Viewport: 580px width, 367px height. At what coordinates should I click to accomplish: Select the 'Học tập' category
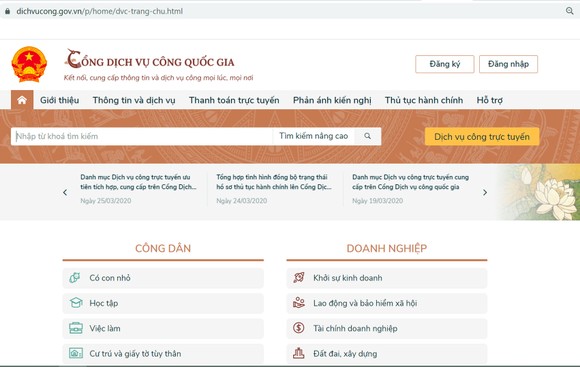click(163, 303)
